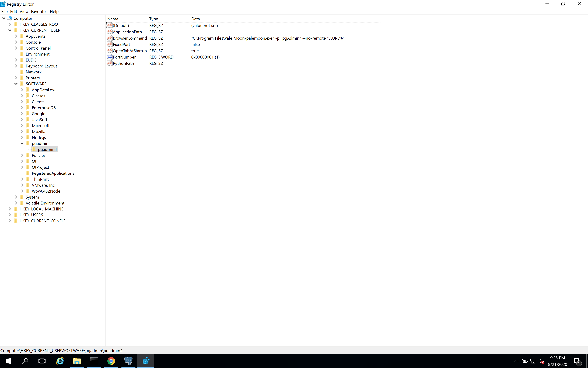Open File Explorer from the taskbar
588x368 pixels.
77,361
